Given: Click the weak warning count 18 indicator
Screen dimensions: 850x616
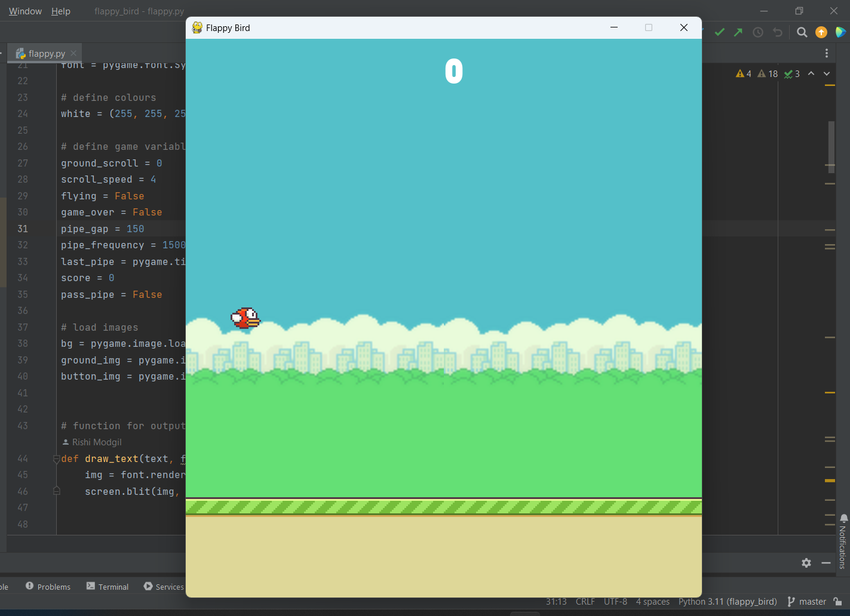Looking at the screenshot, I should (768, 74).
